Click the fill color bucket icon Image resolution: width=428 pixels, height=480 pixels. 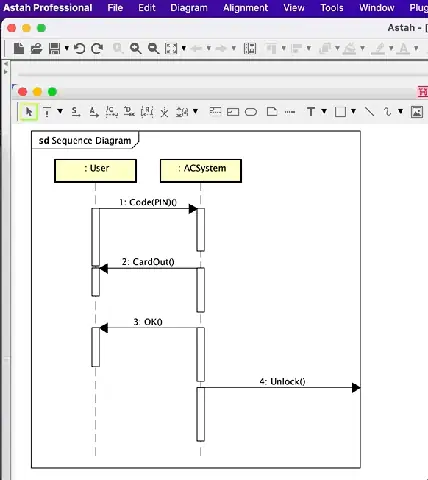(350, 49)
